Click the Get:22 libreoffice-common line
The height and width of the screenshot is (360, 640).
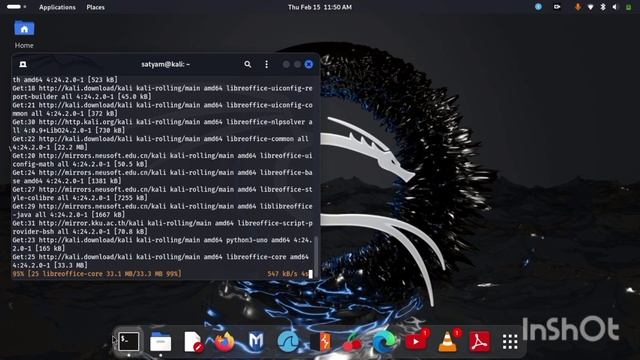tap(162, 143)
